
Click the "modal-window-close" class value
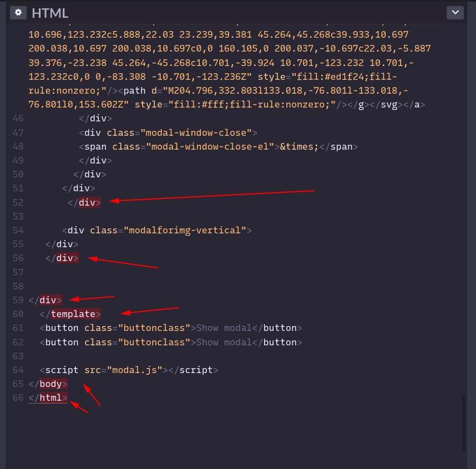196,132
